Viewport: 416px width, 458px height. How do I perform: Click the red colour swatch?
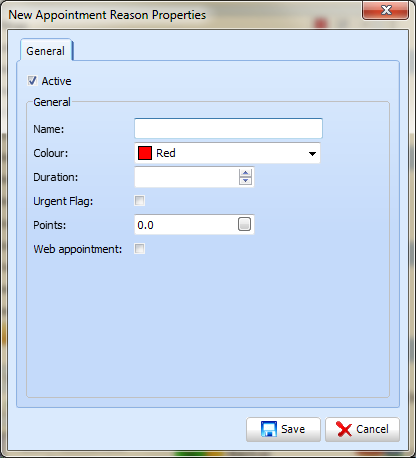(x=145, y=153)
